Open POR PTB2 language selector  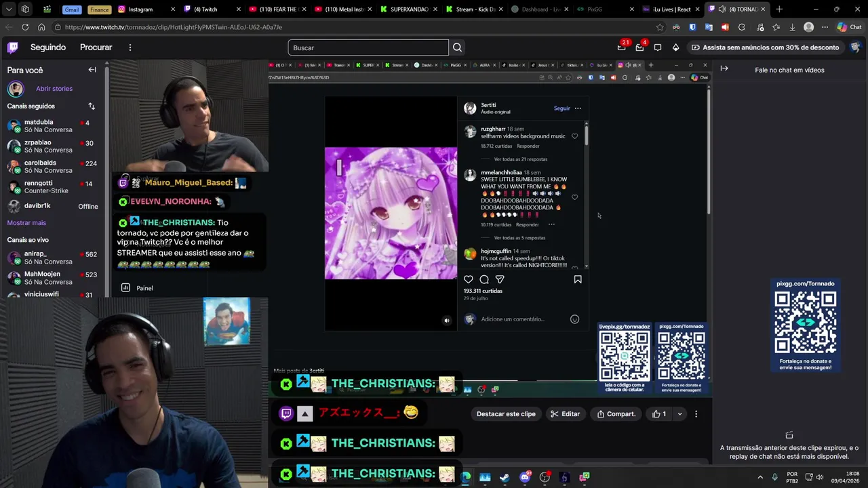[x=792, y=477]
